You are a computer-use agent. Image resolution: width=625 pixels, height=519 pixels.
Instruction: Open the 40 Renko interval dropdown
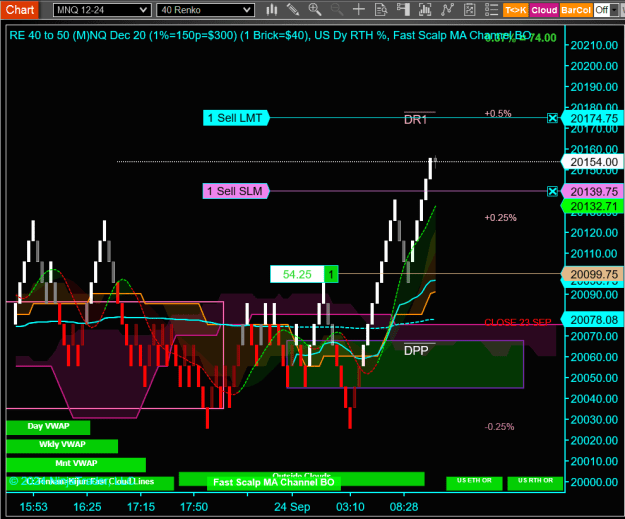pyautogui.click(x=206, y=10)
